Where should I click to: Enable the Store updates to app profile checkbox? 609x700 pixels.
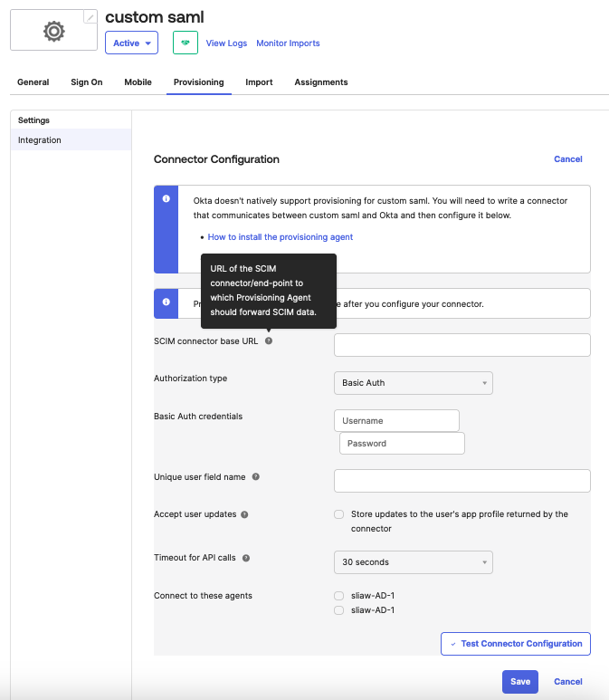point(339,514)
